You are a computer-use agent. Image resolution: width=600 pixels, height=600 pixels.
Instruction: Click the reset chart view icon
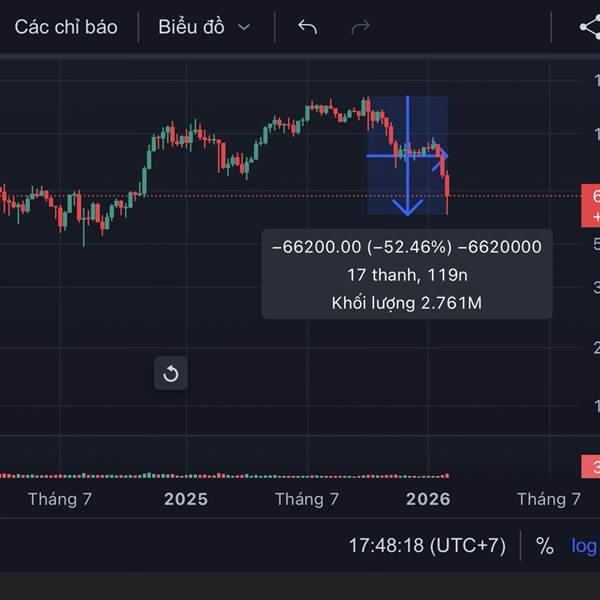171,374
